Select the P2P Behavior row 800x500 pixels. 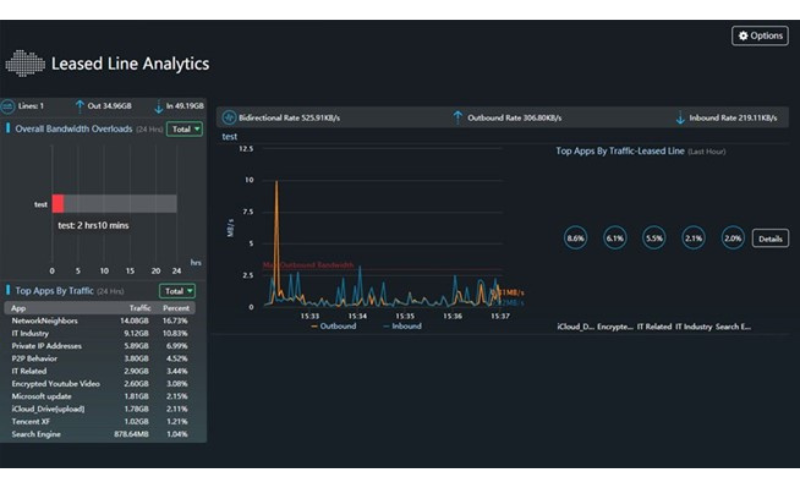(100, 359)
